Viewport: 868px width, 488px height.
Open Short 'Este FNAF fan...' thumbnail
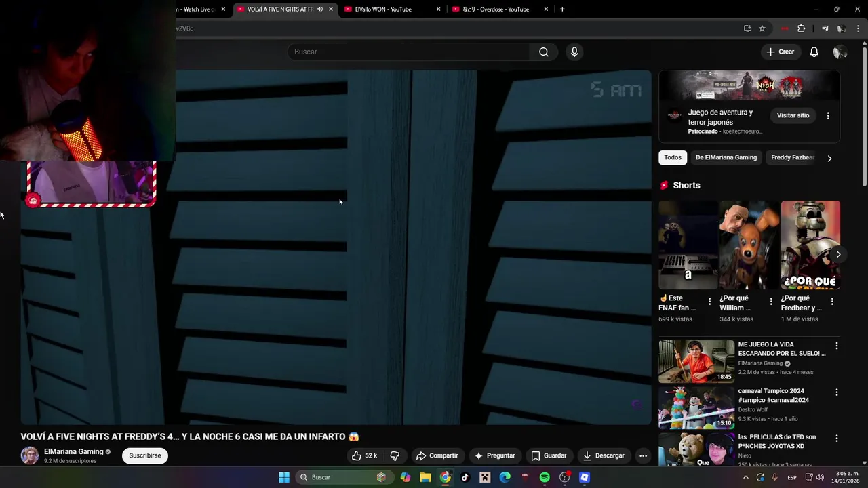(x=688, y=245)
